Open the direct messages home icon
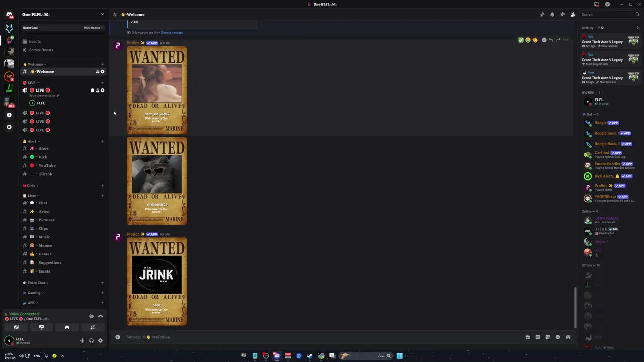 click(9, 15)
